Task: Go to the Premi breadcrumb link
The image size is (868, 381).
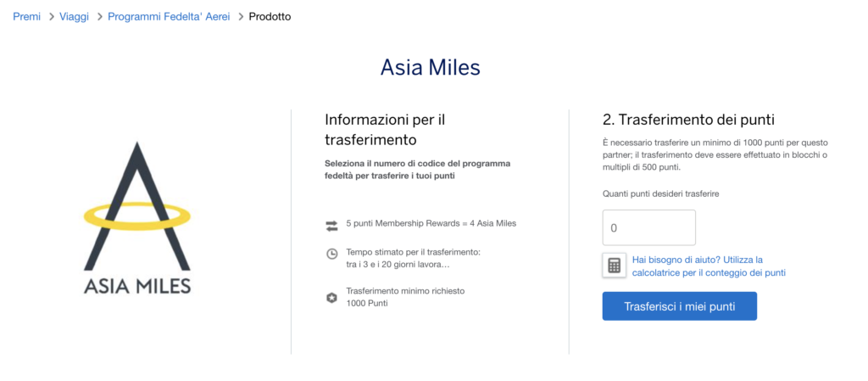Action: point(26,17)
